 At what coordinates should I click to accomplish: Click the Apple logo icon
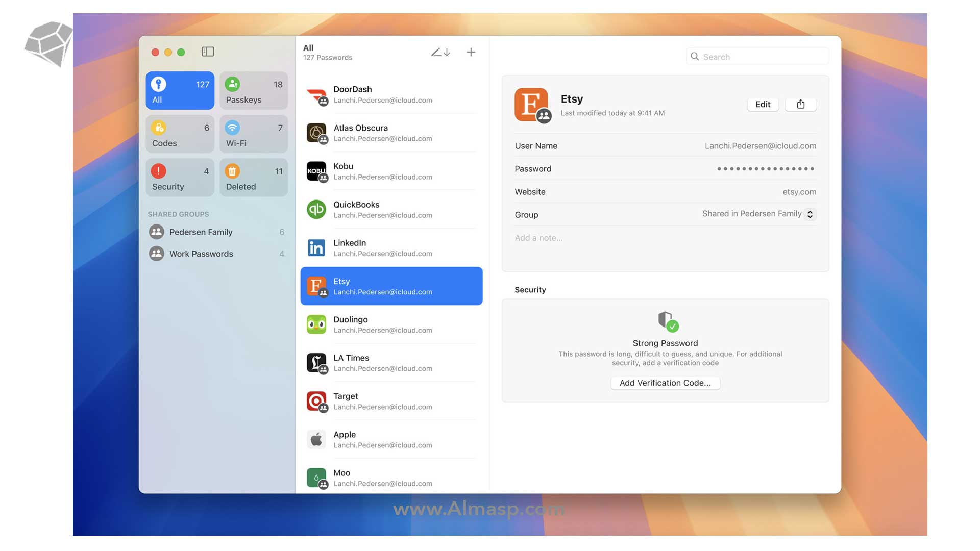pos(316,439)
